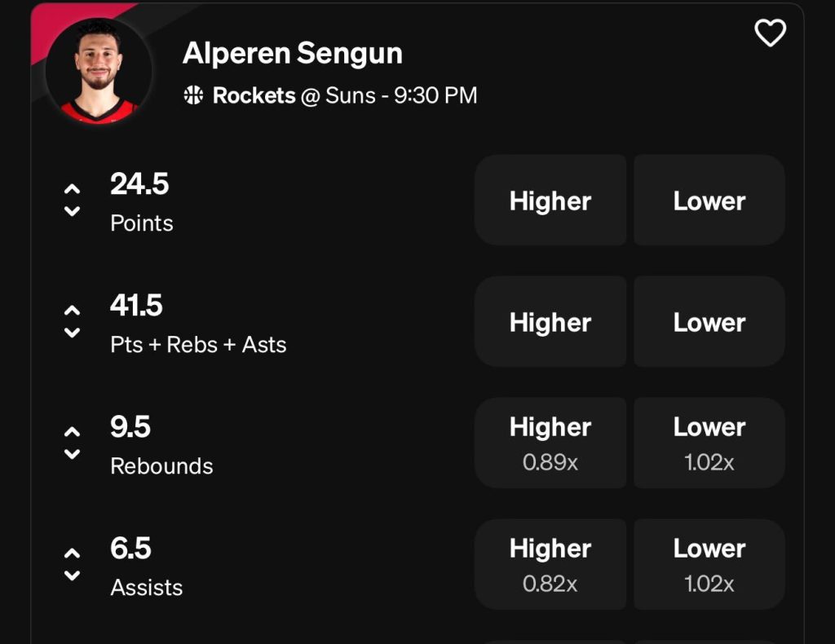Tap Lower 1.02x for Assists
This screenshot has width=835, height=644.
coord(709,564)
